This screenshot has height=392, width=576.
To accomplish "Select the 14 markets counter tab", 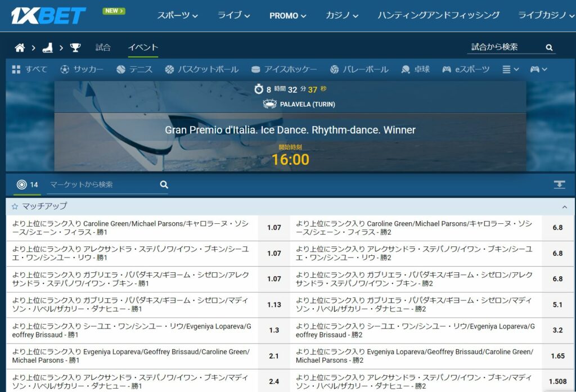I will pos(28,184).
